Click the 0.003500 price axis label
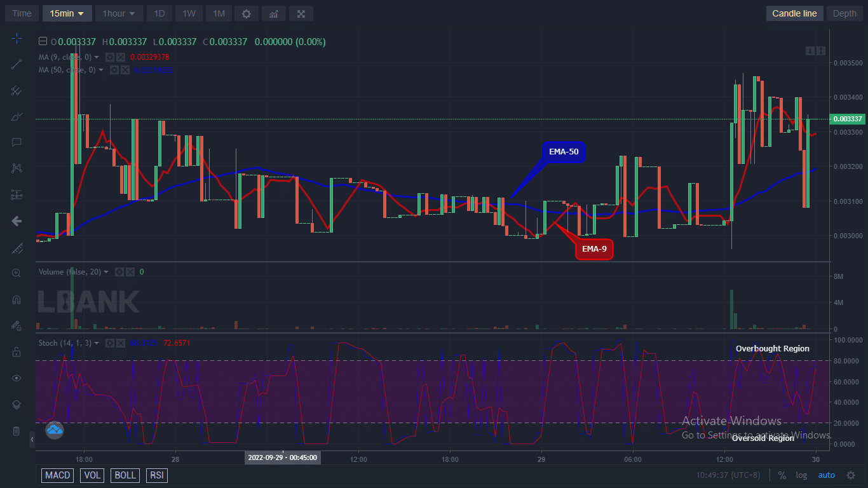Image resolution: width=868 pixels, height=488 pixels. coord(848,63)
